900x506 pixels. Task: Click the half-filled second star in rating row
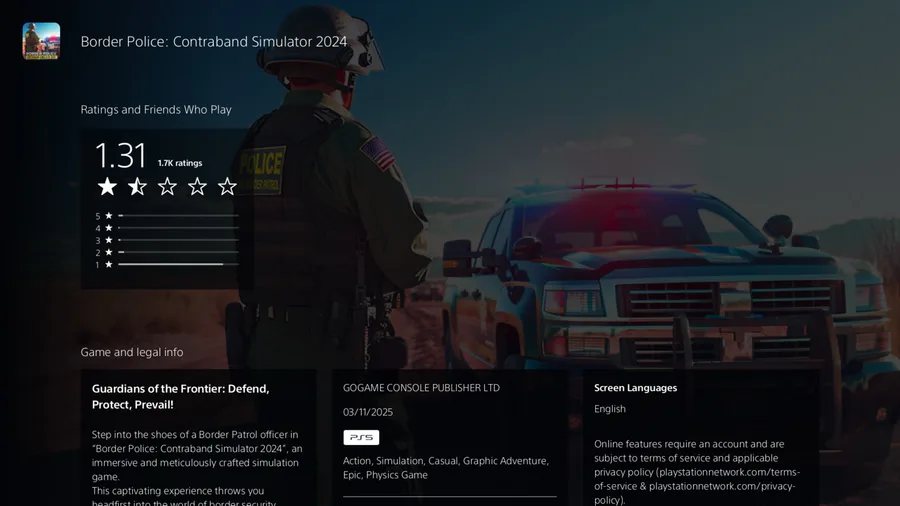coord(137,186)
